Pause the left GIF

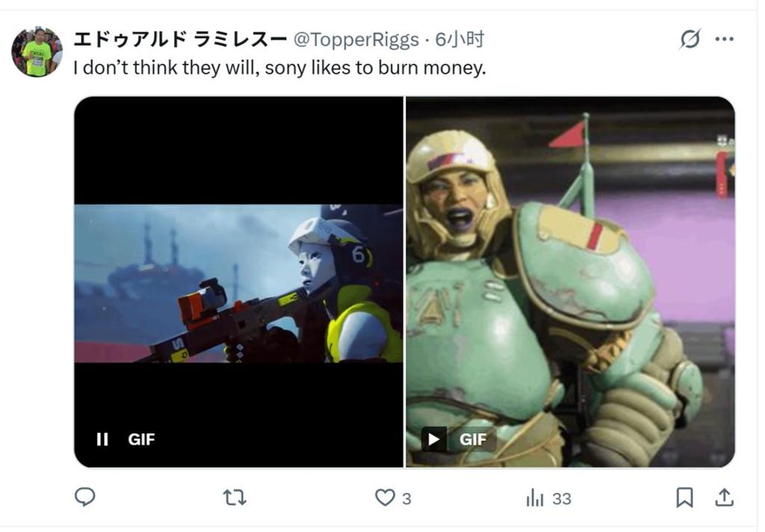pos(102,439)
